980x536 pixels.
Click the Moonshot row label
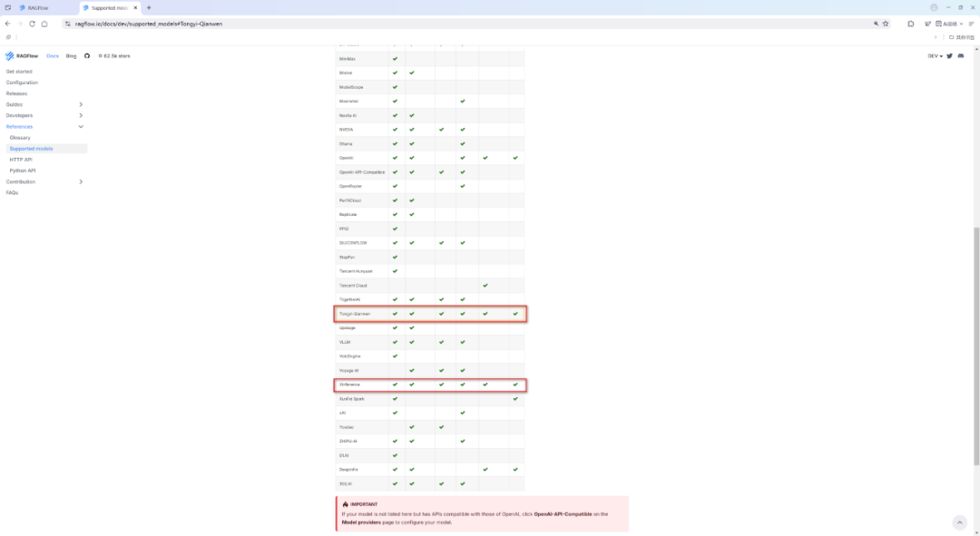348,102
